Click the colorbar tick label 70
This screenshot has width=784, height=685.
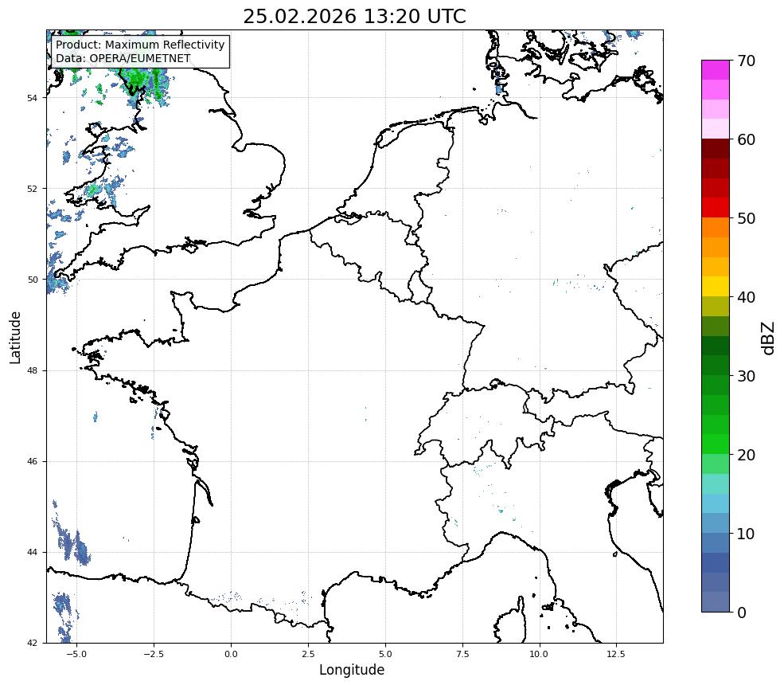coord(746,61)
